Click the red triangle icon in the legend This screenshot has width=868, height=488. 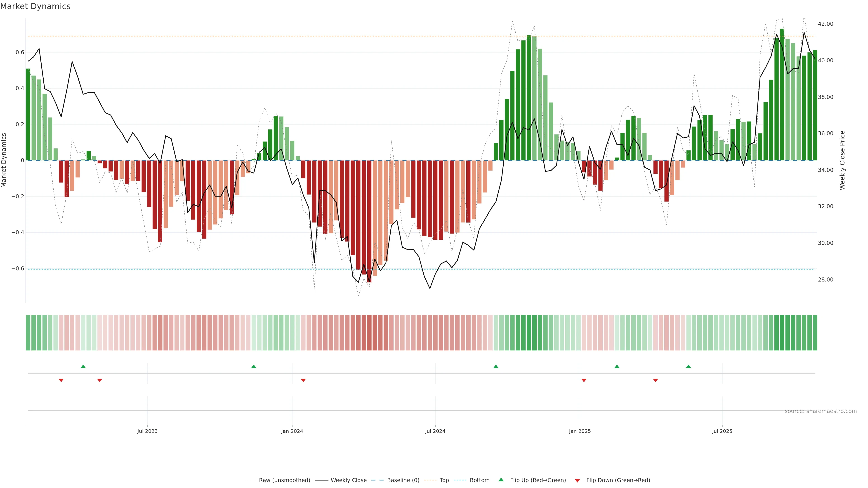(577, 480)
